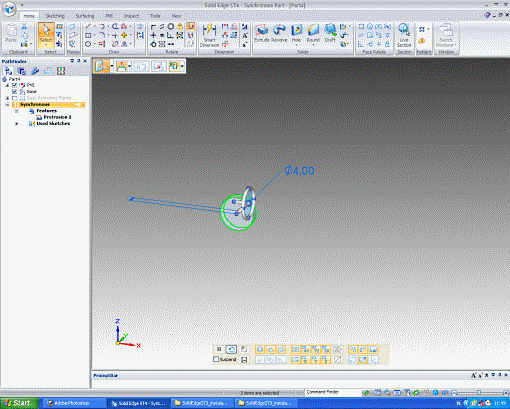The width and height of the screenshot is (510, 409).
Task: Collapse the Synchronous node
Action: click(7, 104)
